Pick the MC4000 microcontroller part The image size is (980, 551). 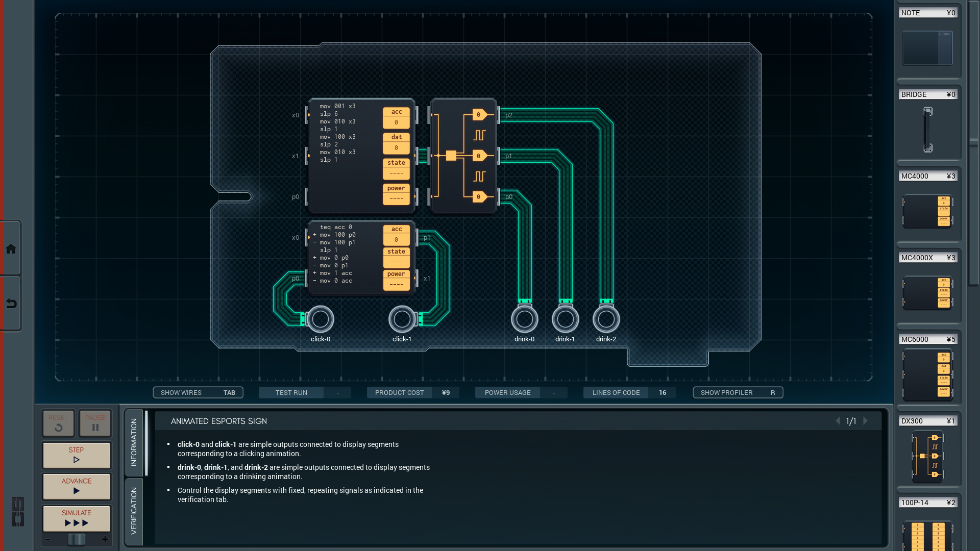pyautogui.click(x=928, y=211)
